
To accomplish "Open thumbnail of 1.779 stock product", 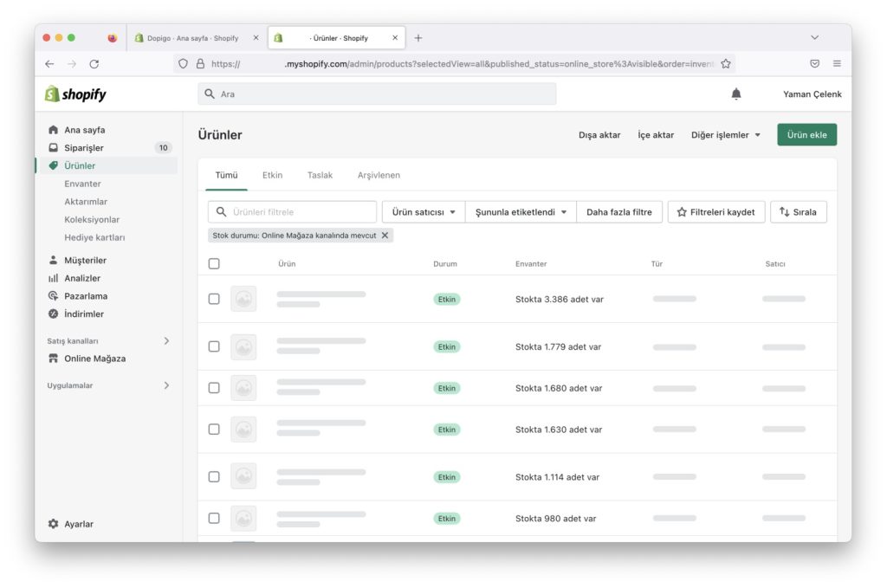I will [243, 346].
